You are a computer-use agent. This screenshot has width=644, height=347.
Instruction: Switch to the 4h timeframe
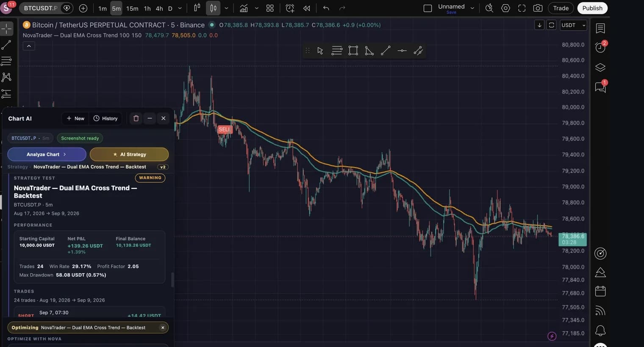(x=159, y=8)
